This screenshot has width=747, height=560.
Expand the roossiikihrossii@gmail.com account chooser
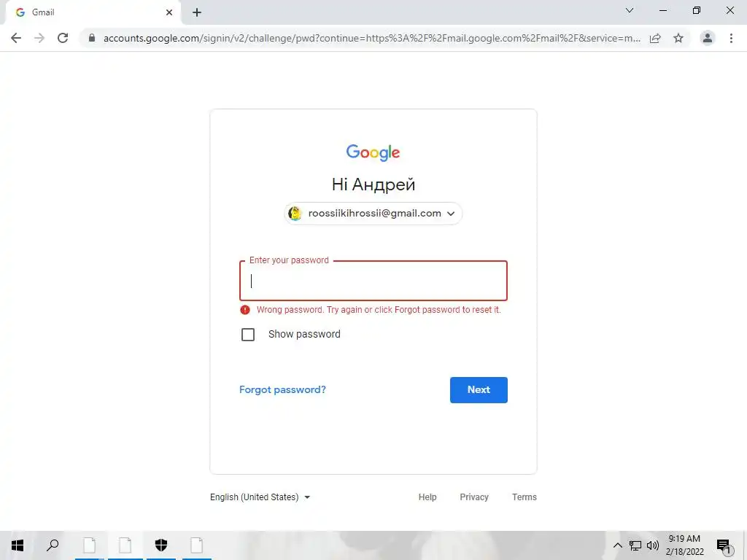[373, 214]
